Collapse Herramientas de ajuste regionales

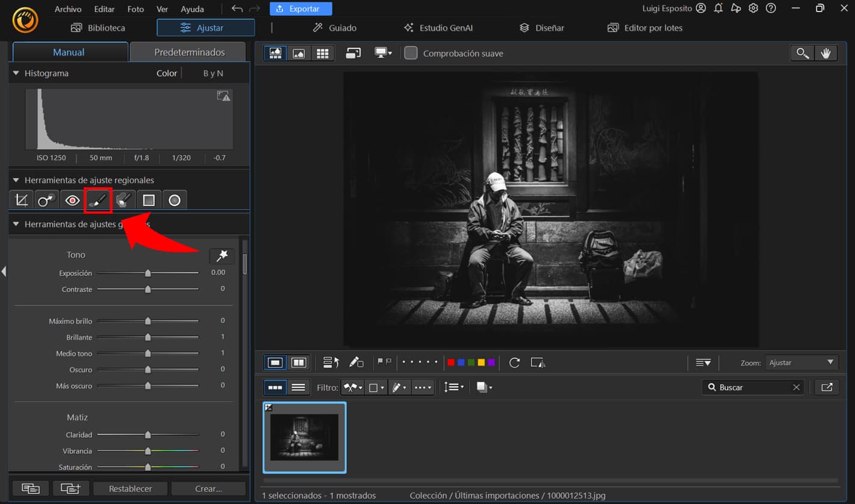tap(14, 180)
